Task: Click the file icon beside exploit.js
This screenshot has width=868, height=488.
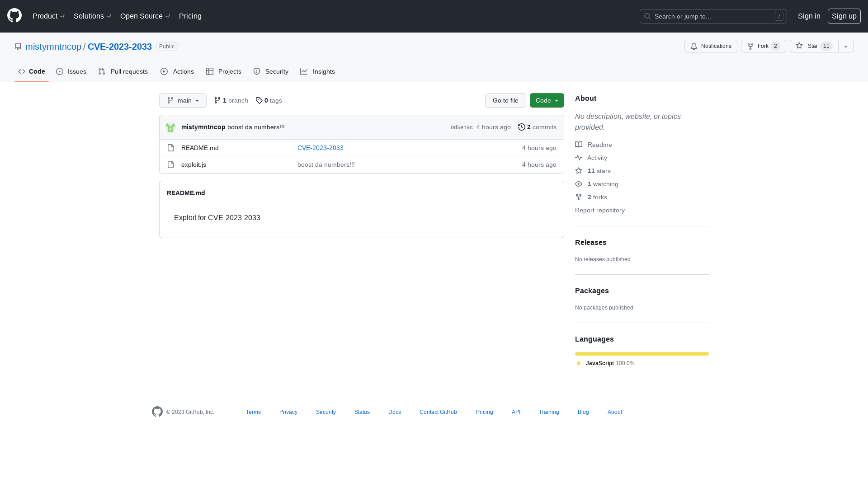Action: pos(170,164)
